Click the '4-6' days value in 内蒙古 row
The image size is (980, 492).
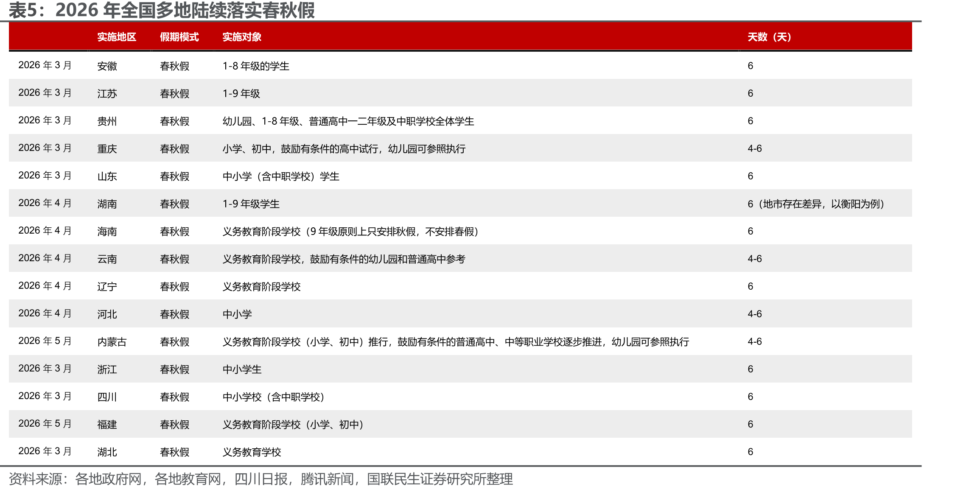(755, 341)
